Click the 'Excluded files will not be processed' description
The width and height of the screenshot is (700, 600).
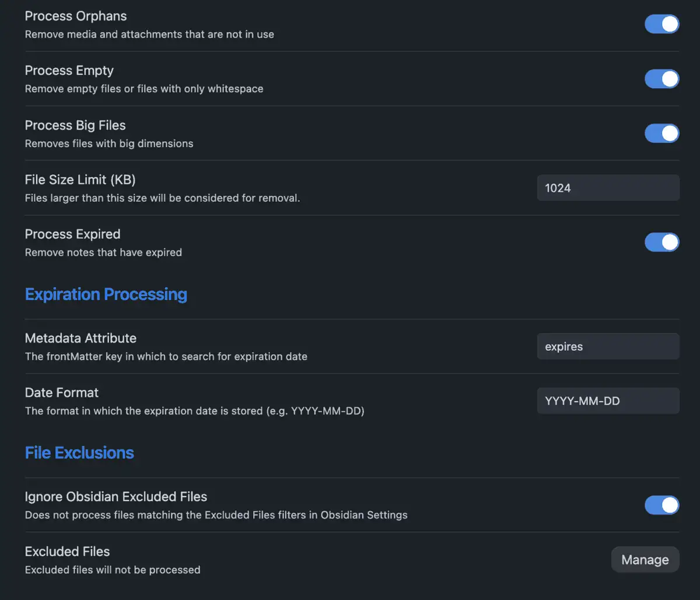pyautogui.click(x=113, y=570)
